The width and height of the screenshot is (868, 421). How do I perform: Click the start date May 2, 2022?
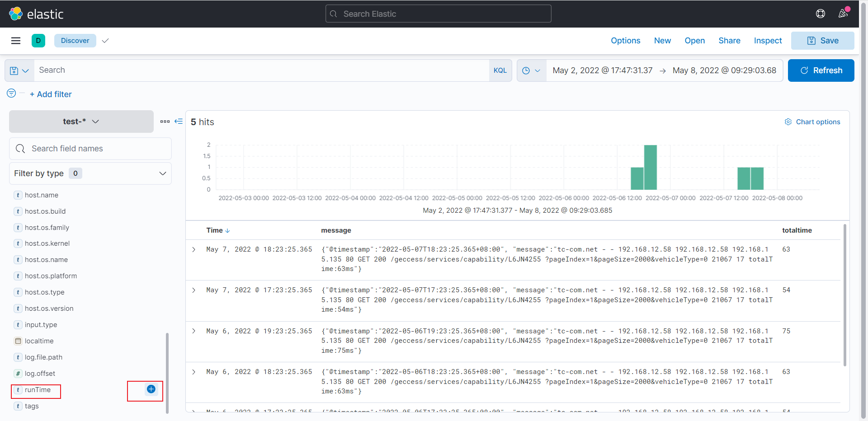(x=603, y=70)
